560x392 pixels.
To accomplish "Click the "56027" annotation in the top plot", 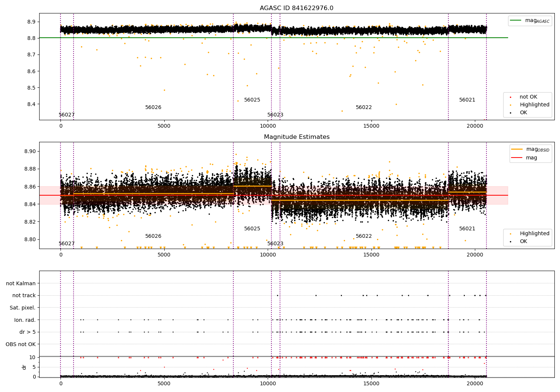I will 66,115.
